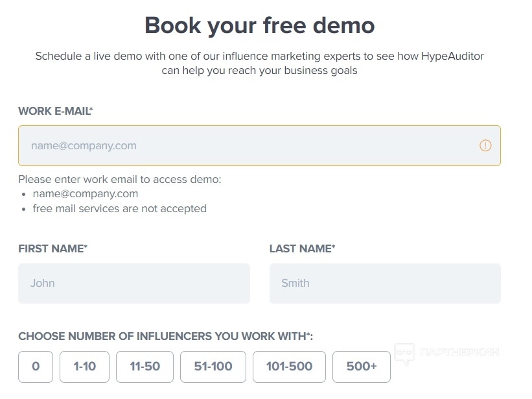Click the "Choose number of influencers" label

[x=166, y=336]
